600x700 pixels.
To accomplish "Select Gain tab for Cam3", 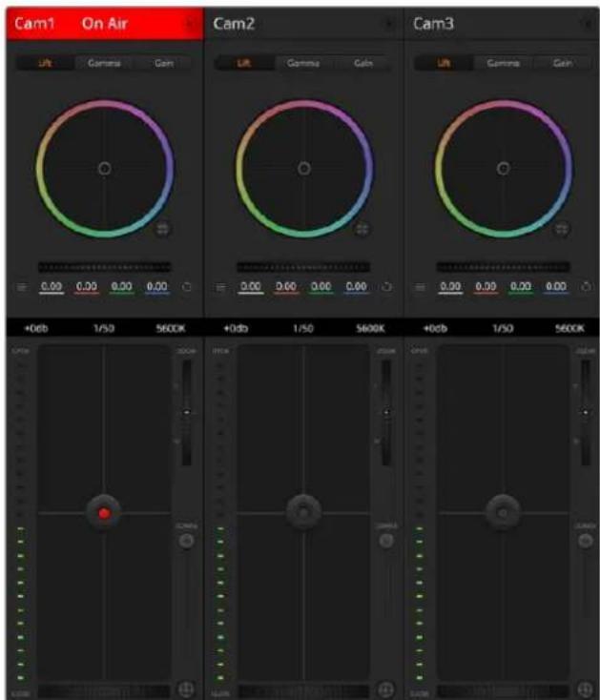I will tap(563, 63).
